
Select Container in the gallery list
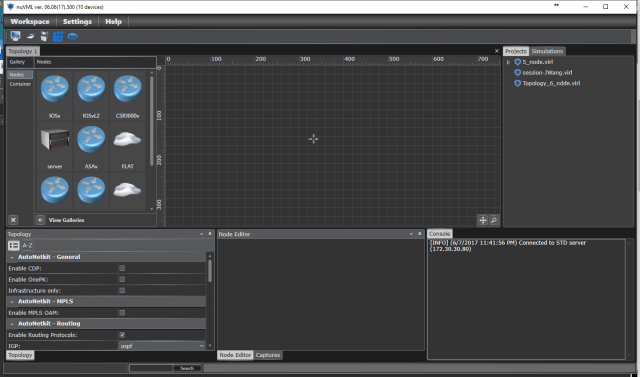20,84
